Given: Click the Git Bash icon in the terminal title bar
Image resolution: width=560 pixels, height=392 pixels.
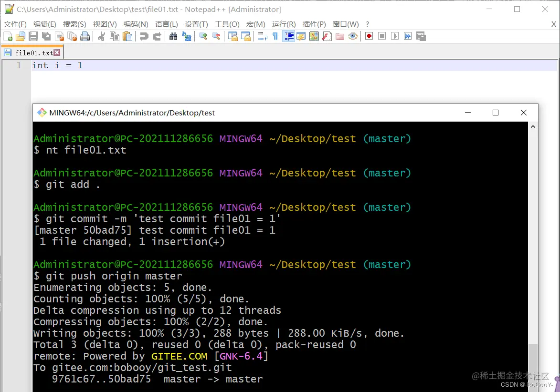Looking at the screenshot, I should point(42,113).
